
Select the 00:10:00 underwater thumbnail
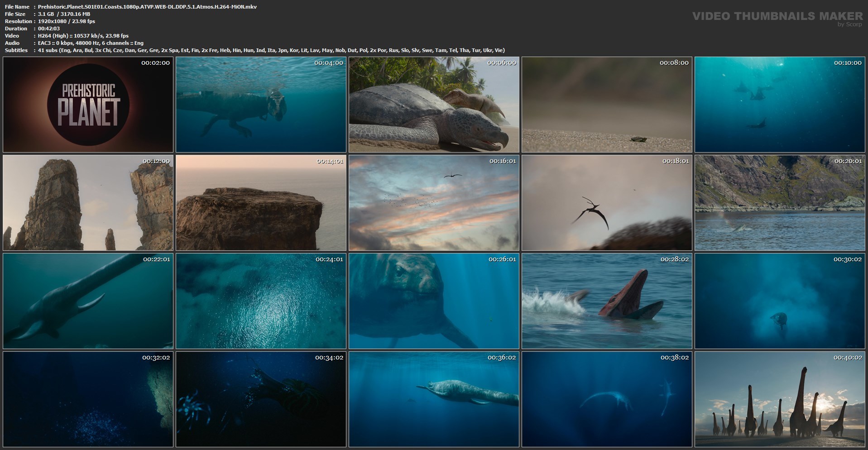(x=780, y=105)
